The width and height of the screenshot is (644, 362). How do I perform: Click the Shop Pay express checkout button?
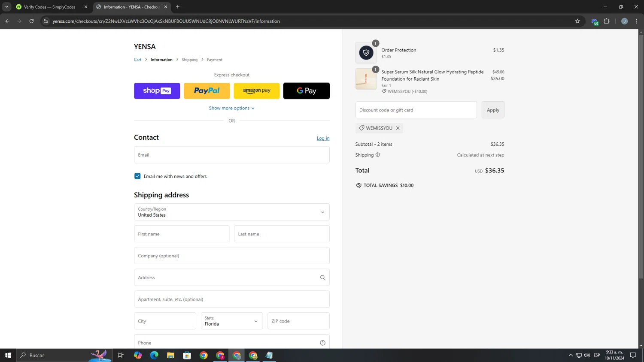point(157,90)
